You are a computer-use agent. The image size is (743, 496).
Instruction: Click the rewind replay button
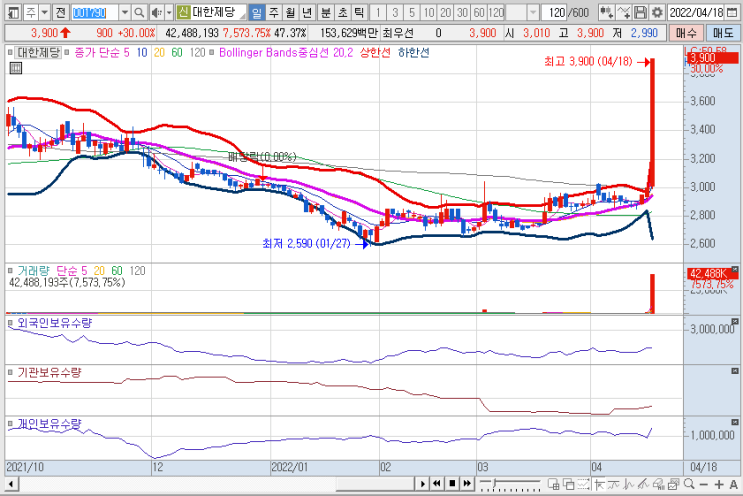point(437,484)
